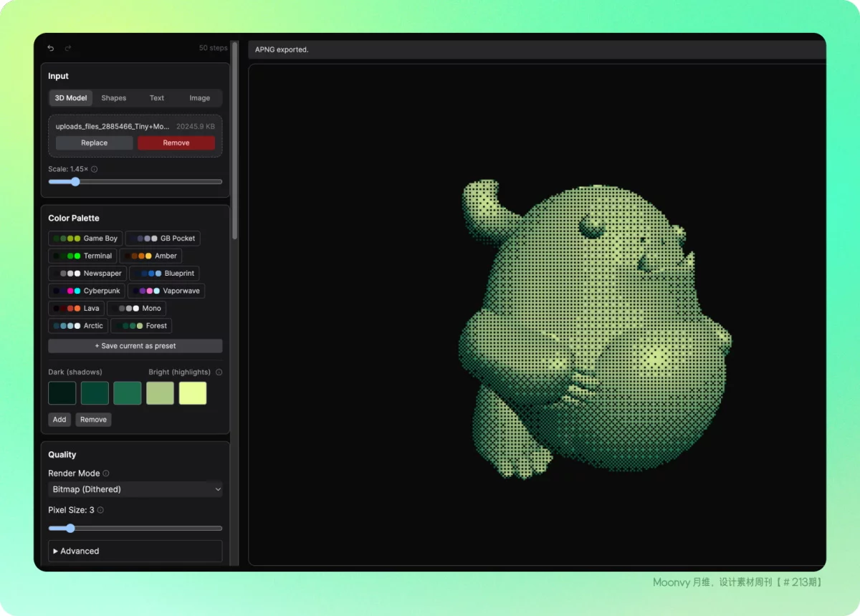Viewport: 860px width, 616px height.
Task: Select the Game Boy palette preset
Action: point(85,239)
